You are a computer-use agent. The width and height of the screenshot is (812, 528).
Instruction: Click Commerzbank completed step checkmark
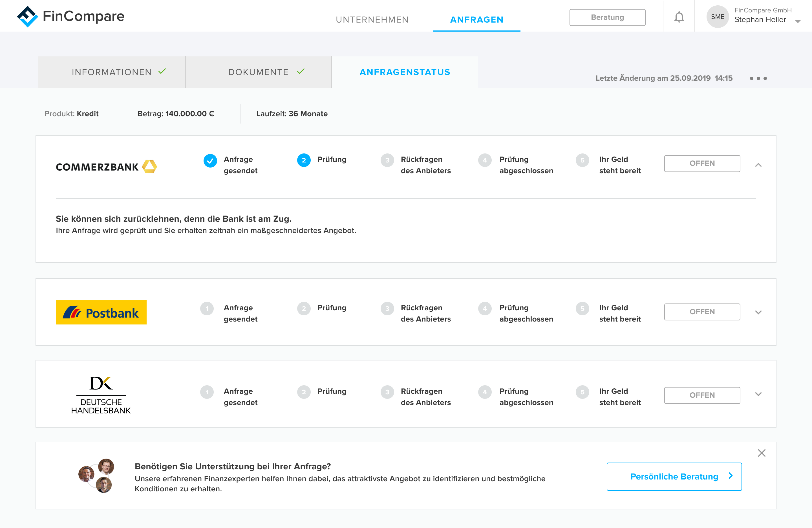click(x=210, y=161)
